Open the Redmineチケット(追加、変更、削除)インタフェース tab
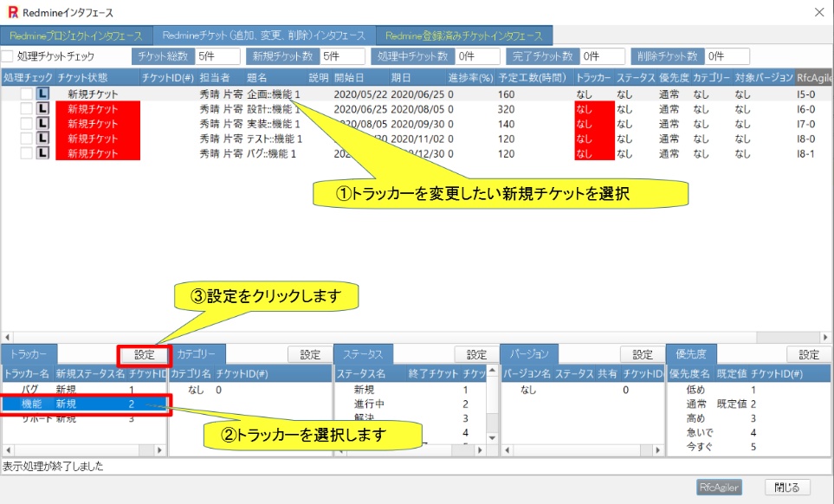 [264, 36]
